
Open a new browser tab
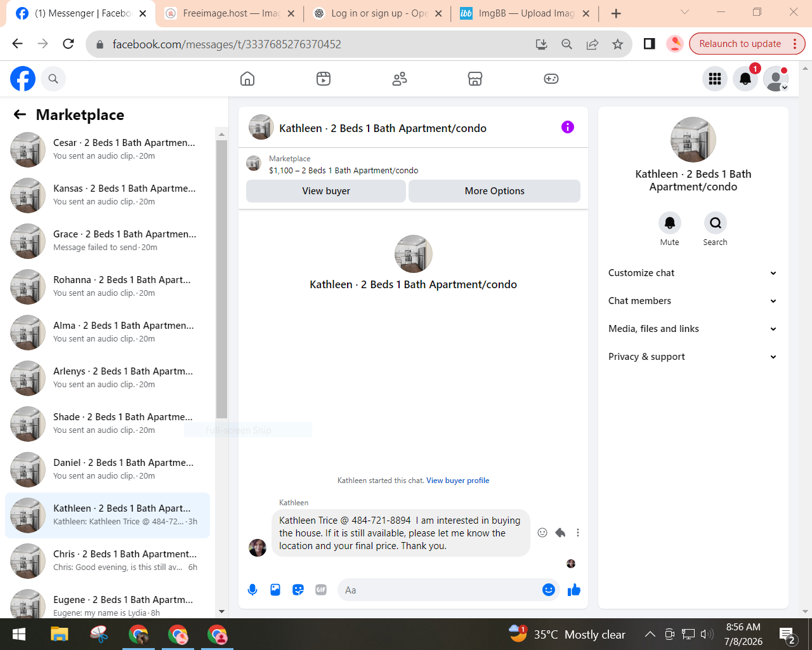click(x=616, y=13)
